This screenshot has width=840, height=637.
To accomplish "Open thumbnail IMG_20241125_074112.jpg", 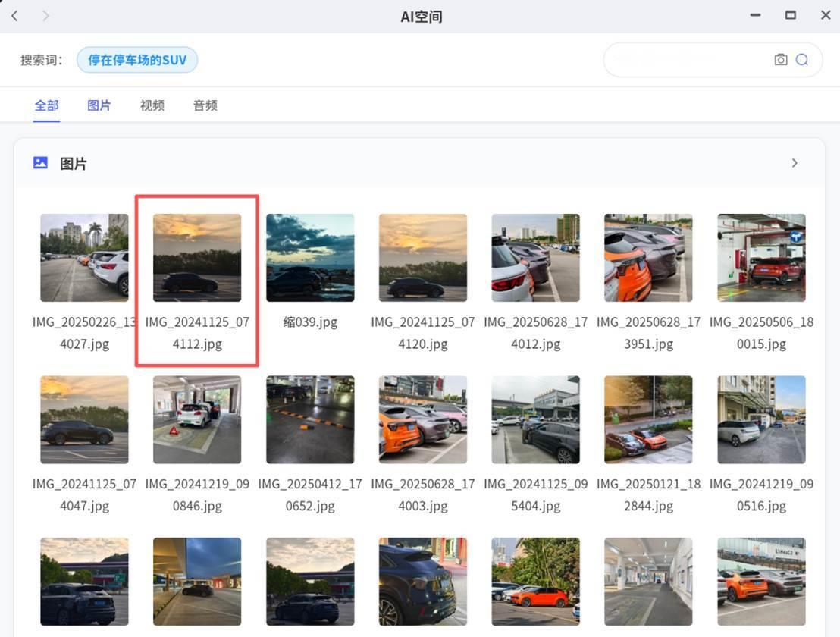I will pyautogui.click(x=197, y=258).
